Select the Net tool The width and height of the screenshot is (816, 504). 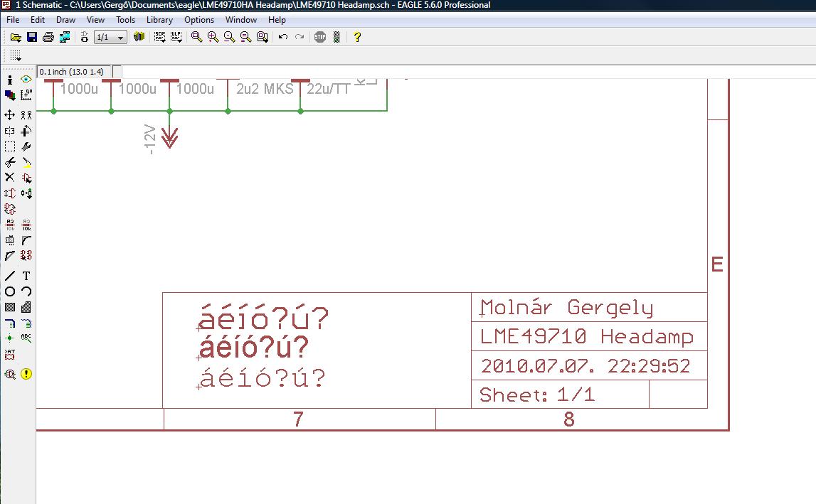pos(26,323)
